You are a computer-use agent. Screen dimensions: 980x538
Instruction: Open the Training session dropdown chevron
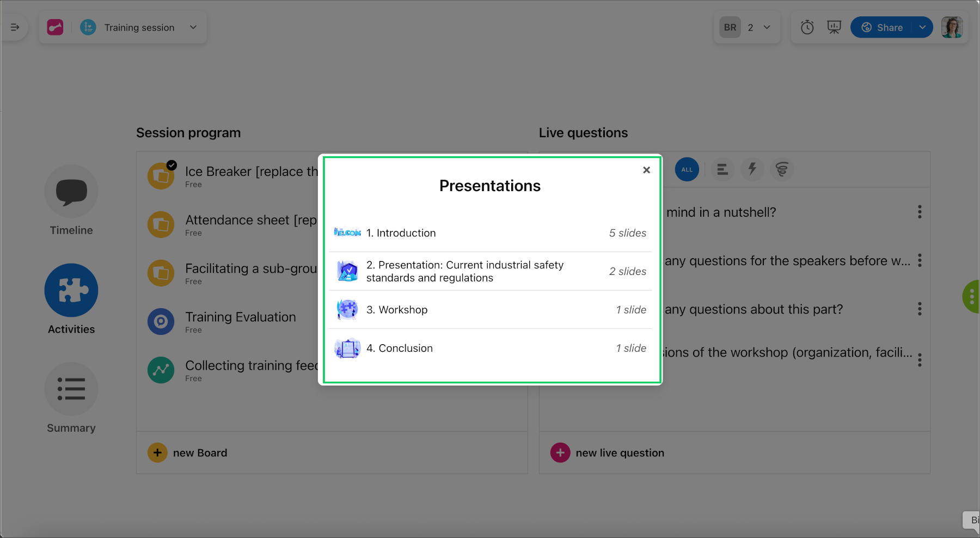click(x=193, y=27)
